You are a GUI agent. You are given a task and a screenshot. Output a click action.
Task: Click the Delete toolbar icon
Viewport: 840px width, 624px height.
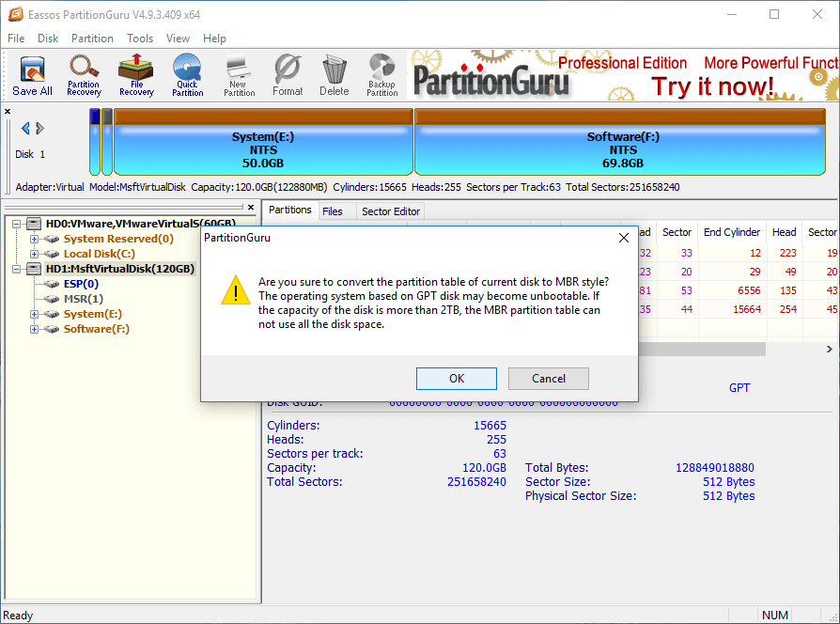(334, 75)
